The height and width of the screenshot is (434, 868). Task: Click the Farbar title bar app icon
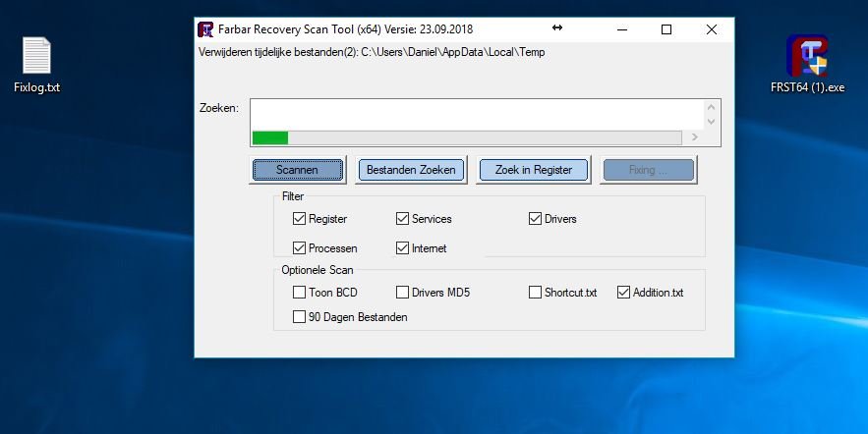click(x=205, y=29)
